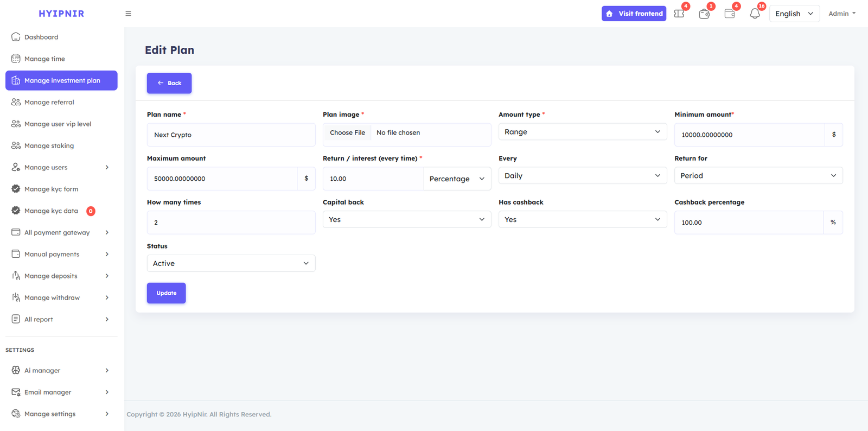Expand the All payment gateway submenu
Screen dimensions: 868x431
click(x=107, y=232)
